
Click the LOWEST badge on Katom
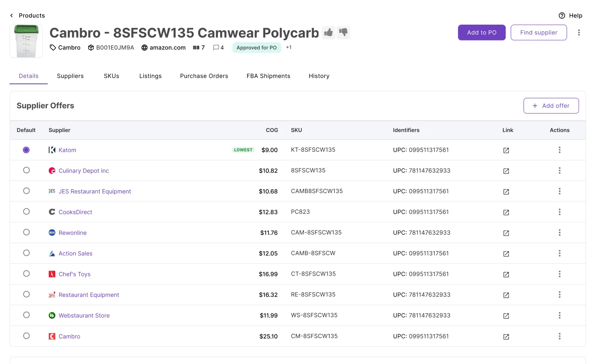click(x=243, y=150)
